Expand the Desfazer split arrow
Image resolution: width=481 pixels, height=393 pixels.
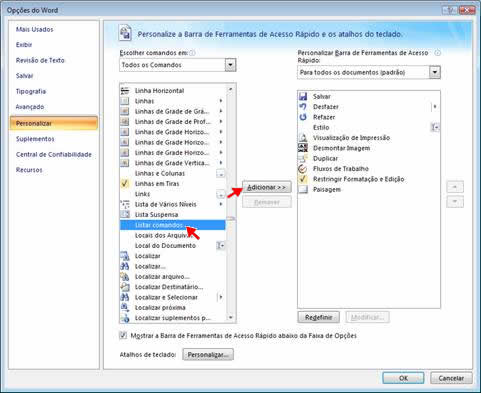435,107
